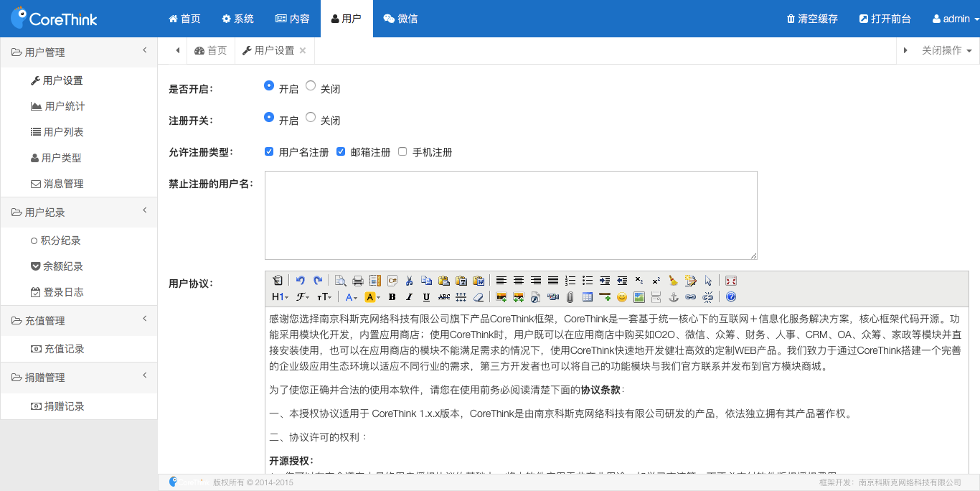Image resolution: width=980 pixels, height=491 pixels.
Task: Click the 禁止注册的用户名 text area
Action: [511, 215]
